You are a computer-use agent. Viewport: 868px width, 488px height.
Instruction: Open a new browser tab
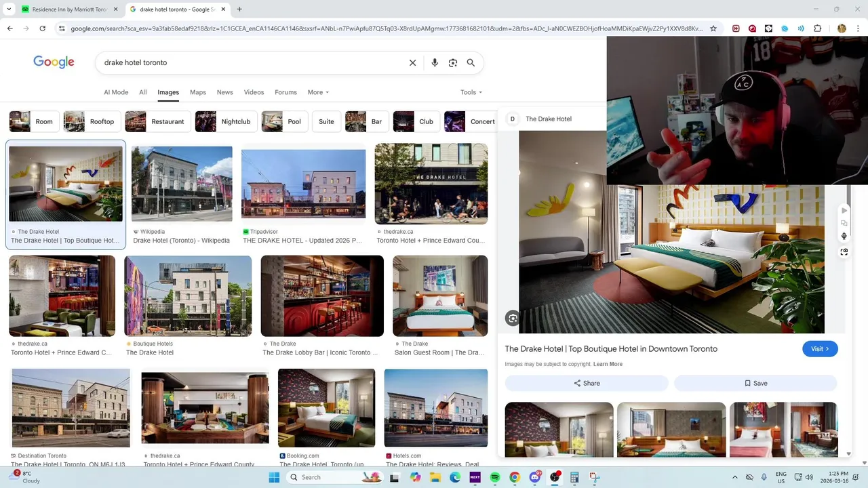point(239,9)
